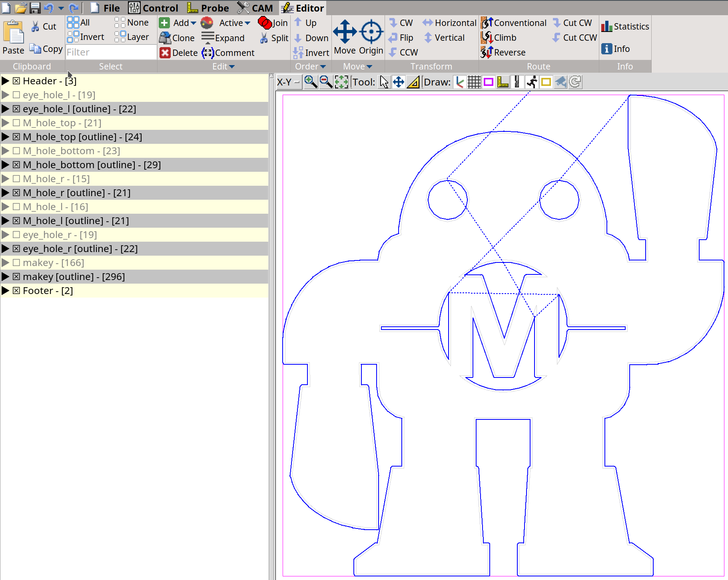Open the X-Y view dropdown

[289, 82]
